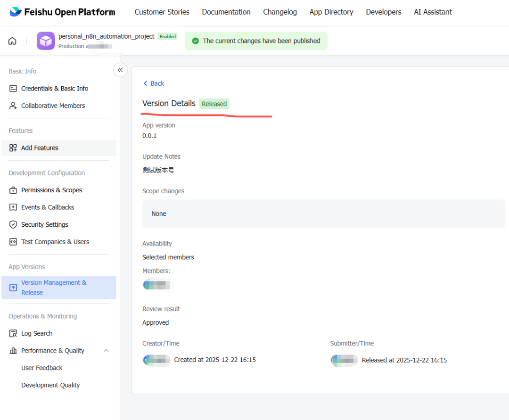Click the Feishu Open Platform logo
Image resolution: width=509 pixels, height=420 pixels.
[x=62, y=12]
